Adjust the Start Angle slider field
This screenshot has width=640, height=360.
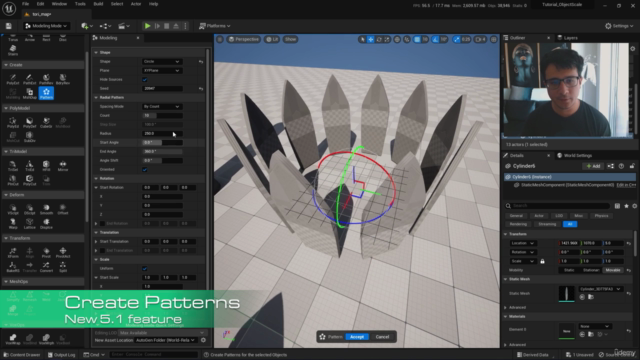[x=162, y=142]
